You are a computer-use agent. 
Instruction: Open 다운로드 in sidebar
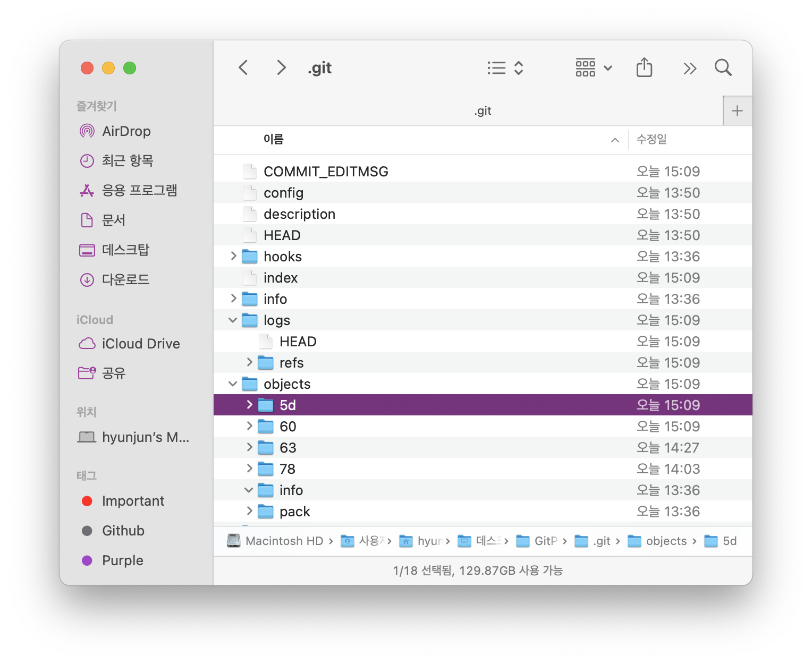[114, 279]
